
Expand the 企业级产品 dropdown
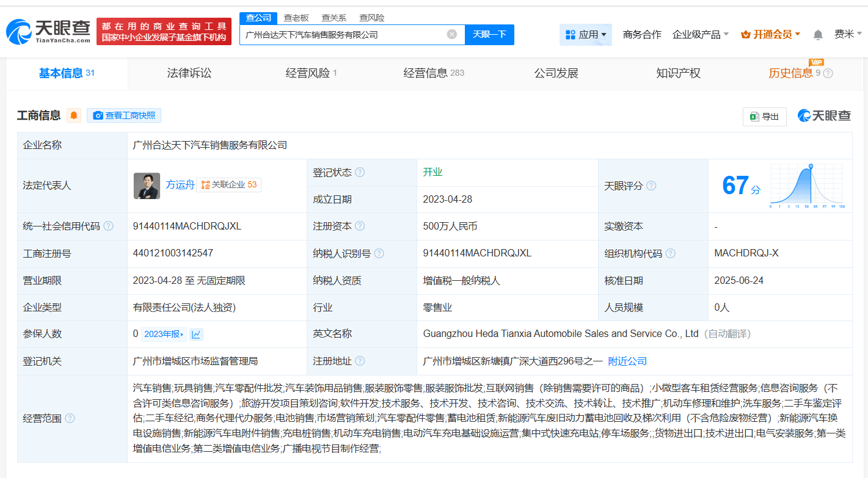pos(700,35)
